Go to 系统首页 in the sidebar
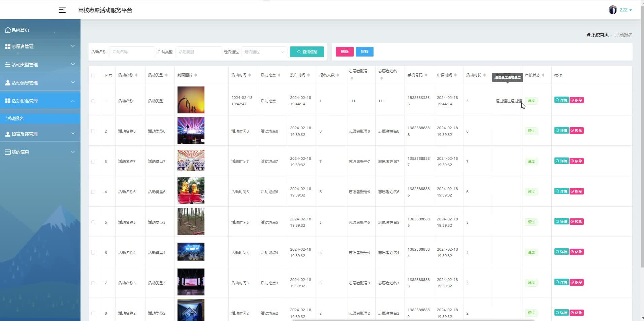This screenshot has height=321, width=644. click(40, 30)
